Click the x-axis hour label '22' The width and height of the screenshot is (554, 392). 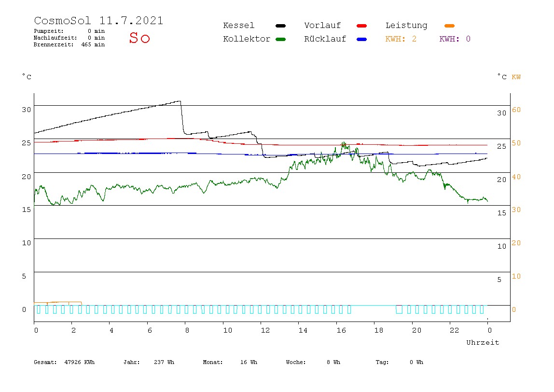(x=455, y=331)
